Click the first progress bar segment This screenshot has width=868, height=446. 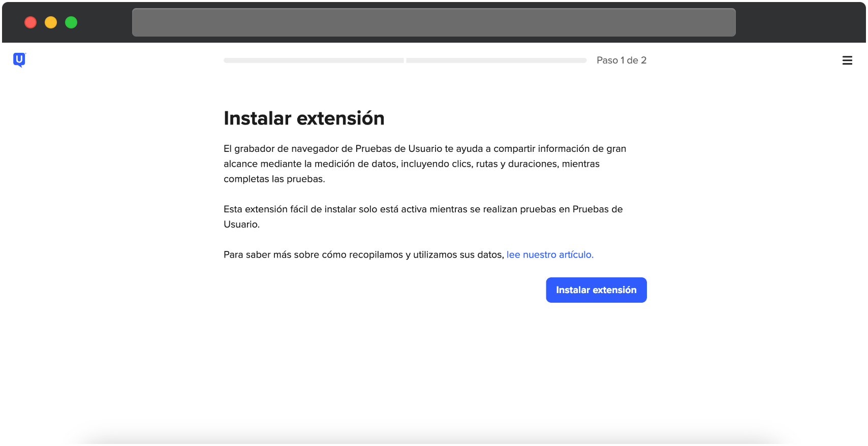(314, 60)
